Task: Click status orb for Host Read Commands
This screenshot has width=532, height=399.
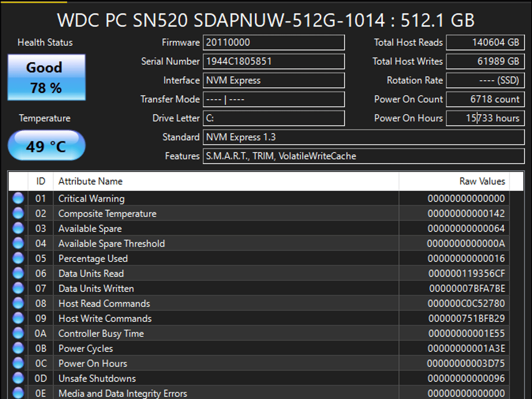Action: pos(18,303)
